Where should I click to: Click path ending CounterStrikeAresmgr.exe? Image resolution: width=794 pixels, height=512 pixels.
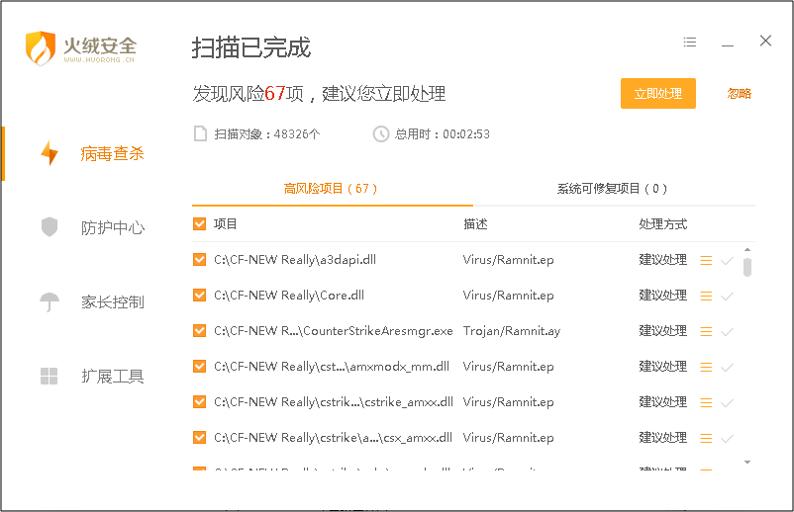333,331
